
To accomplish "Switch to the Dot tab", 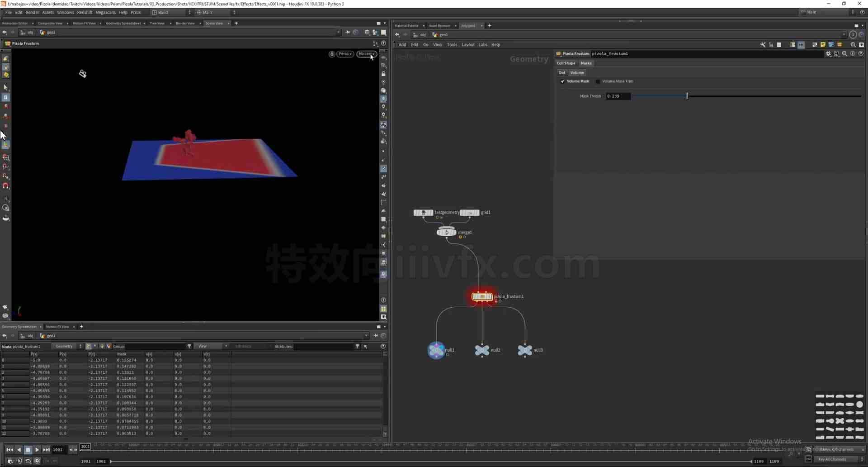I will click(562, 72).
